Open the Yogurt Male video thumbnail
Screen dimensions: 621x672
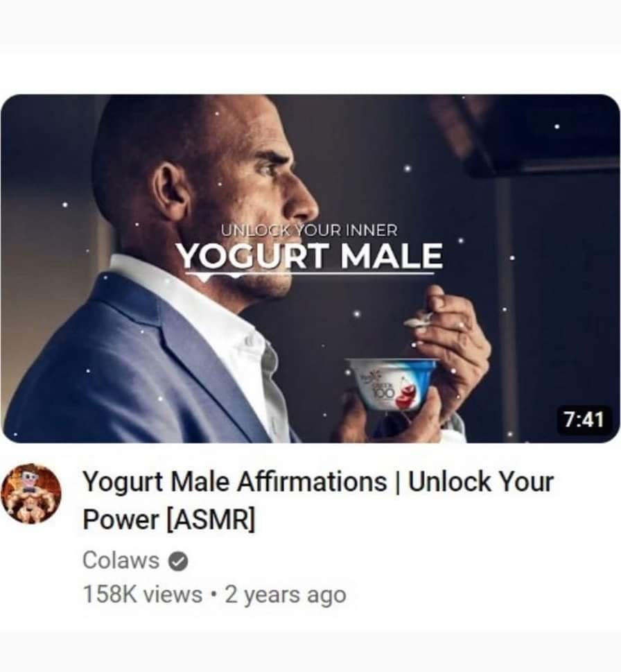click(310, 268)
